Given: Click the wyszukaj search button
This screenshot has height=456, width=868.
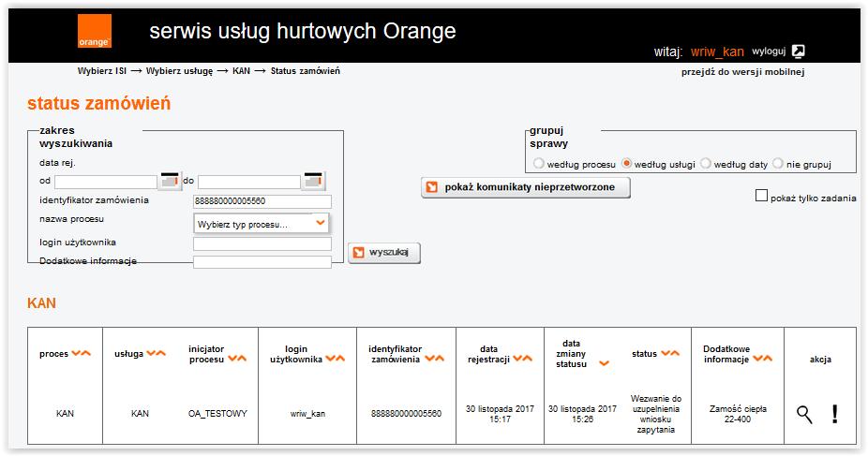Looking at the screenshot, I should [x=384, y=253].
